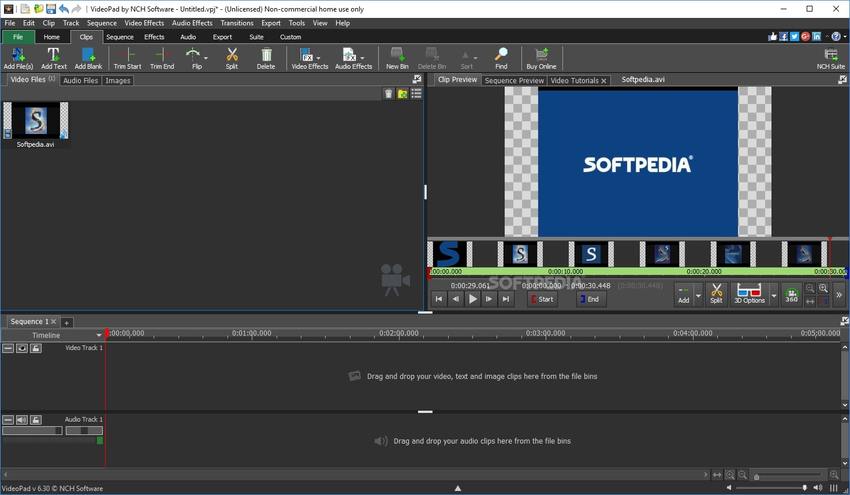The image size is (850, 495).
Task: Select the Trim Start tool
Action: (127, 58)
